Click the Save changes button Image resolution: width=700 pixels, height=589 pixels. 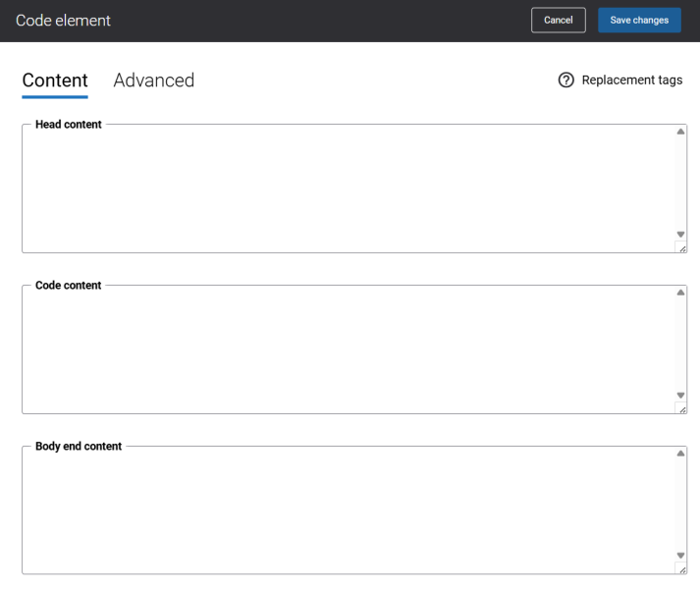tap(639, 21)
